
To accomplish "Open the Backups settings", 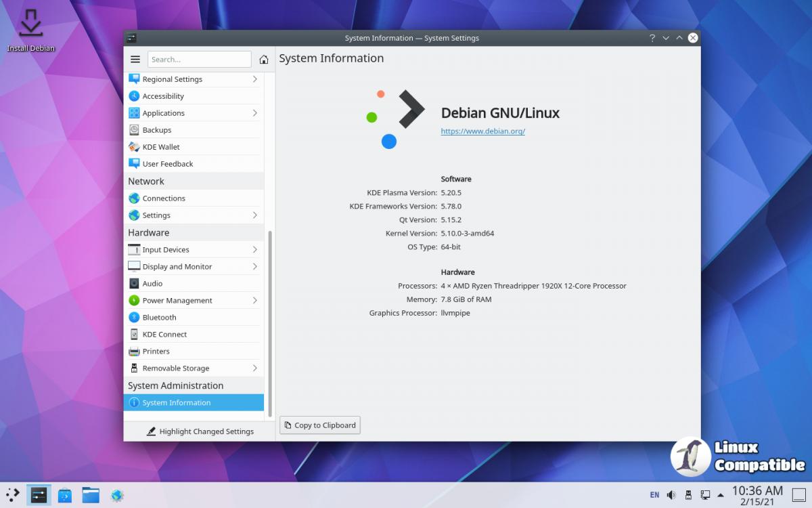I will tap(157, 130).
